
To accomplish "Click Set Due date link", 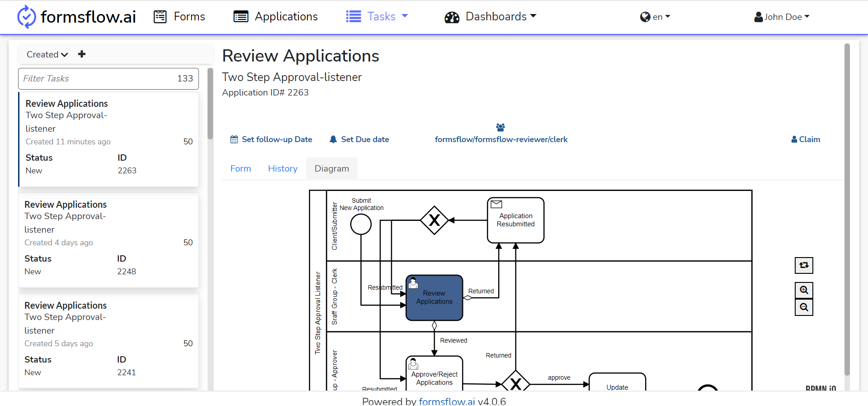I will [359, 139].
